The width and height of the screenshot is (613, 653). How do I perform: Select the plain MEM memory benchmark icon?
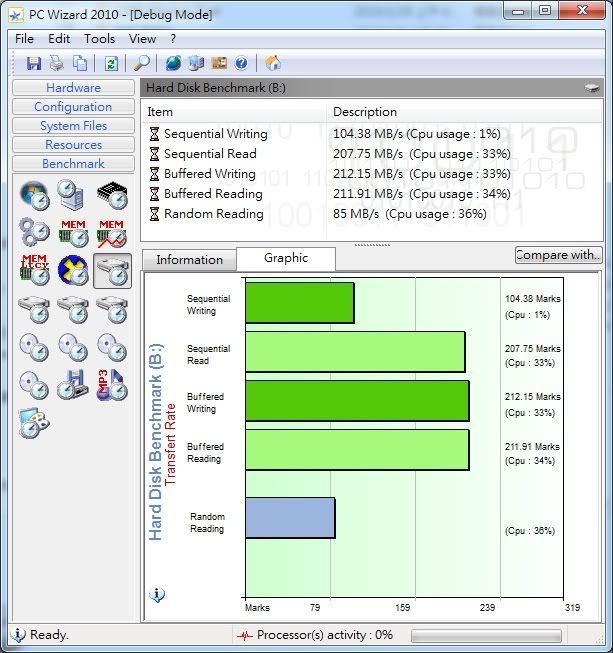(x=73, y=233)
